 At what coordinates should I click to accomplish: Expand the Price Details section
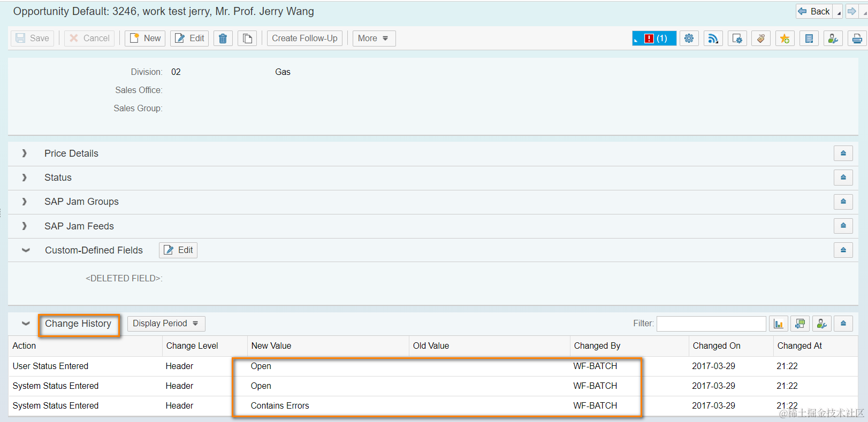click(24, 154)
